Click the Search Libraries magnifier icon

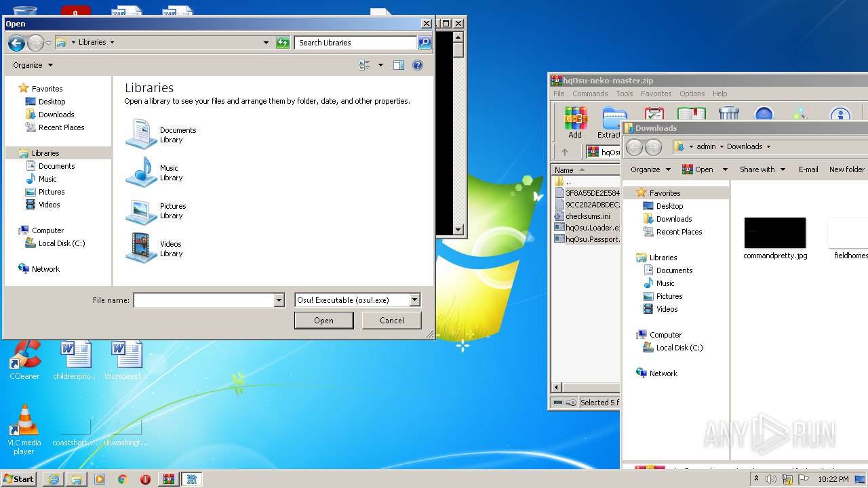point(425,43)
